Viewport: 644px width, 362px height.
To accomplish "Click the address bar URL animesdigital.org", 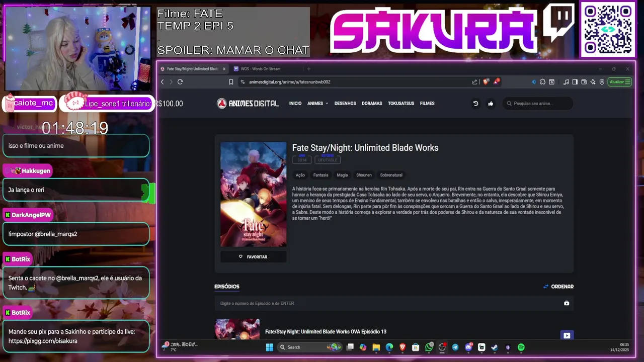I will (x=289, y=82).
